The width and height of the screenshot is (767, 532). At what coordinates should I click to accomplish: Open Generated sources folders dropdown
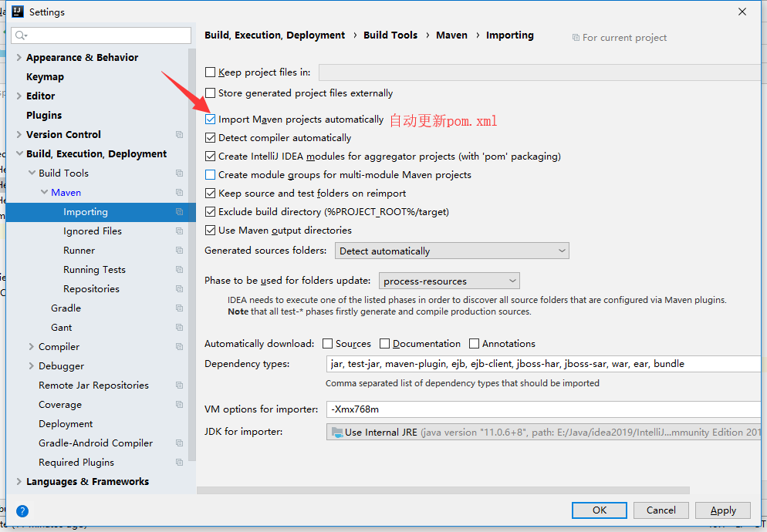coord(452,251)
